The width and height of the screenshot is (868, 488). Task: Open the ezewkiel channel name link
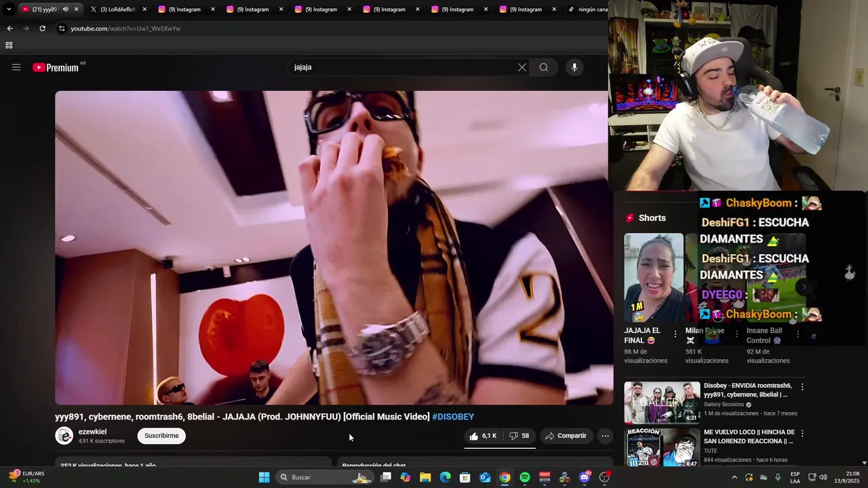(92, 432)
